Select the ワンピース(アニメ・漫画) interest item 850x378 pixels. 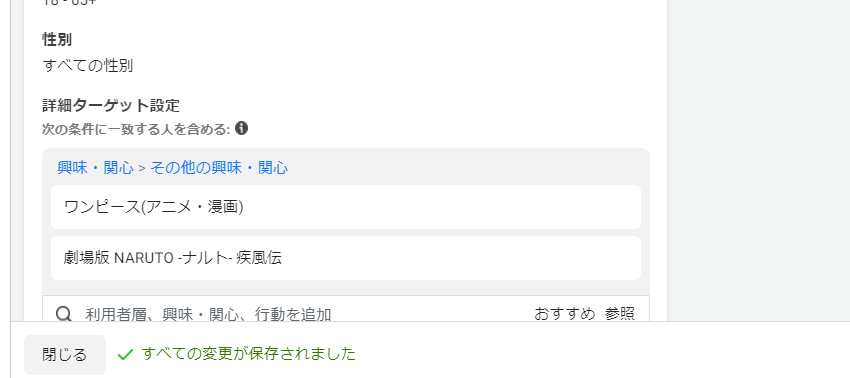346,207
